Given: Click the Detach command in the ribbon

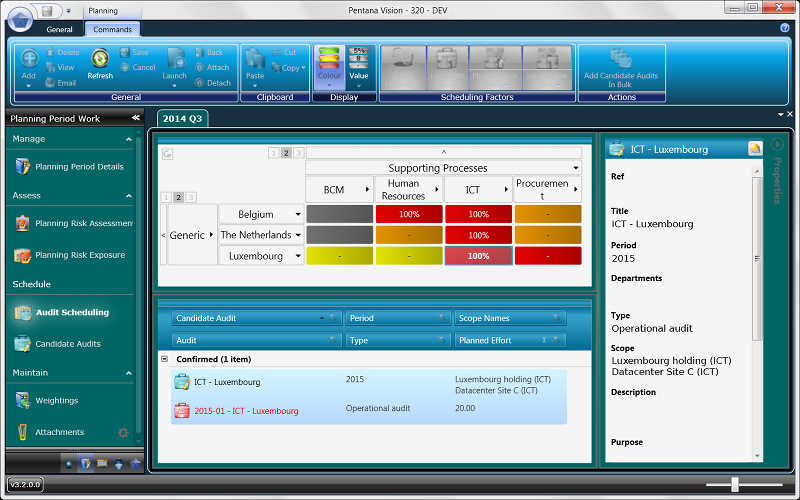Looking at the screenshot, I should (213, 83).
